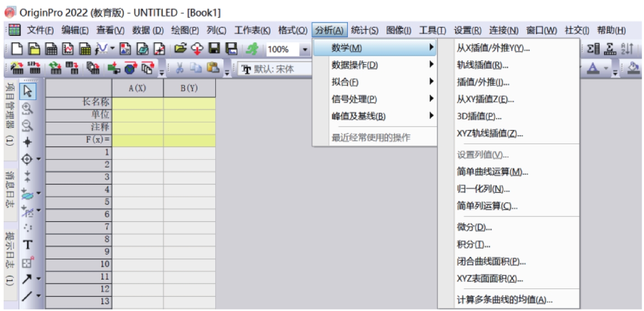Screen dimensions: 644x311
Task: Click the fill color paint bucket icon
Action: point(634,68)
